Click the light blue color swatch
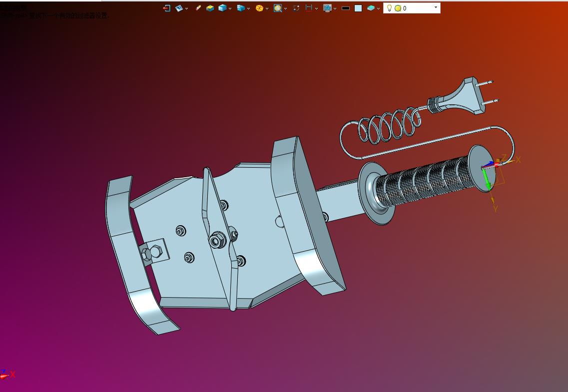The image size is (568, 392). click(x=358, y=8)
